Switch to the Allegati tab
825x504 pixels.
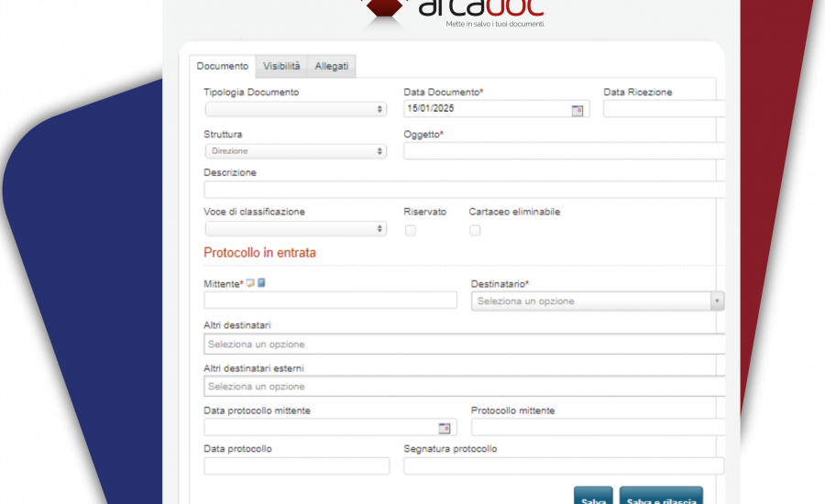pyautogui.click(x=332, y=66)
